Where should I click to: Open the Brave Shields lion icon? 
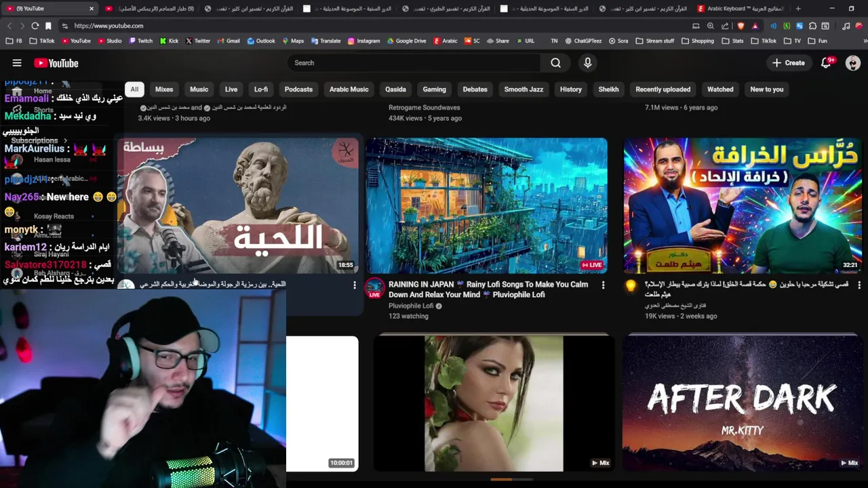[741, 26]
